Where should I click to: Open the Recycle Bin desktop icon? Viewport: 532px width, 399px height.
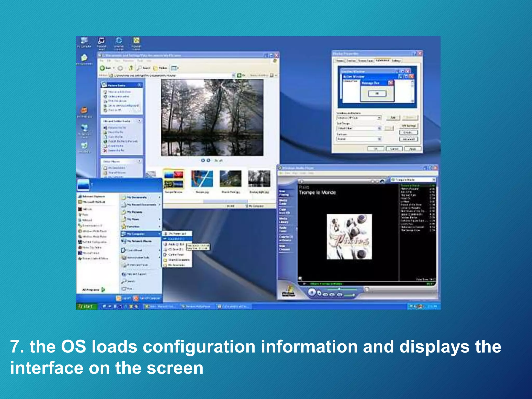tap(84, 148)
